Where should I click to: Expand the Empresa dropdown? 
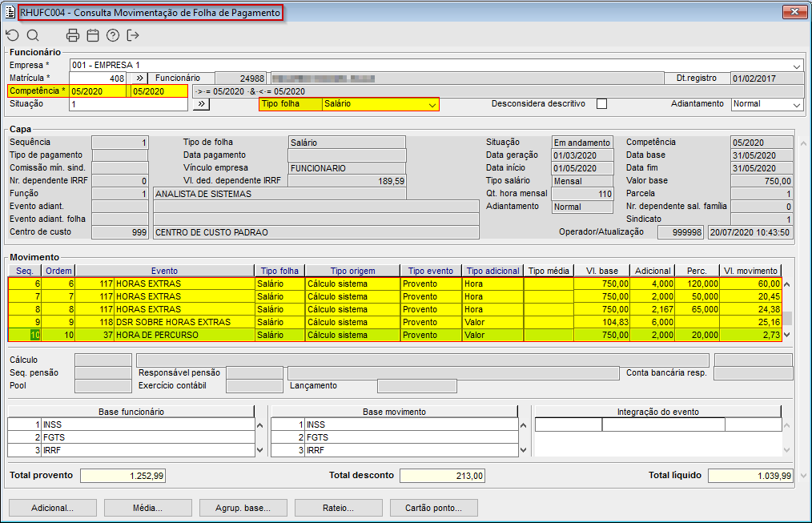point(796,66)
